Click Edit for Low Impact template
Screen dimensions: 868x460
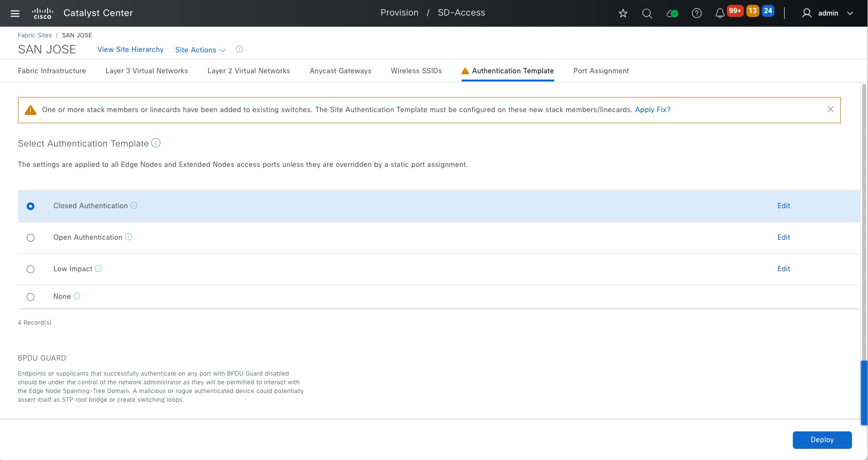click(x=784, y=269)
